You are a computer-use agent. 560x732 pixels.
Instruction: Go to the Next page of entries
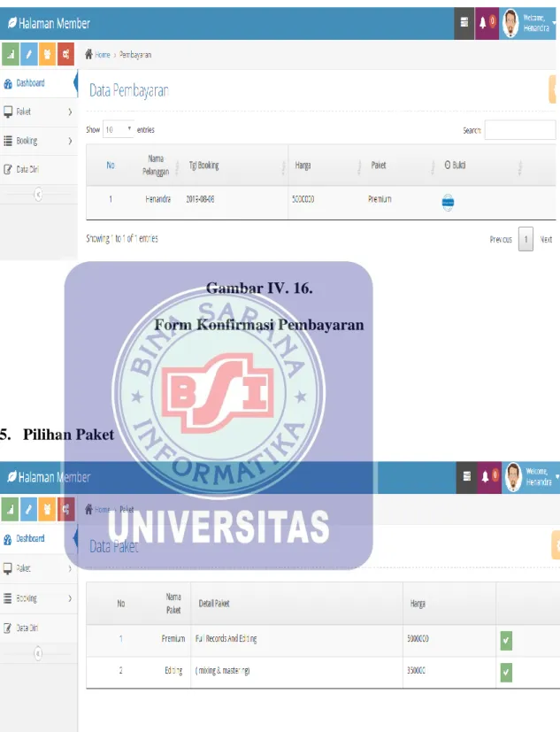[x=546, y=239]
